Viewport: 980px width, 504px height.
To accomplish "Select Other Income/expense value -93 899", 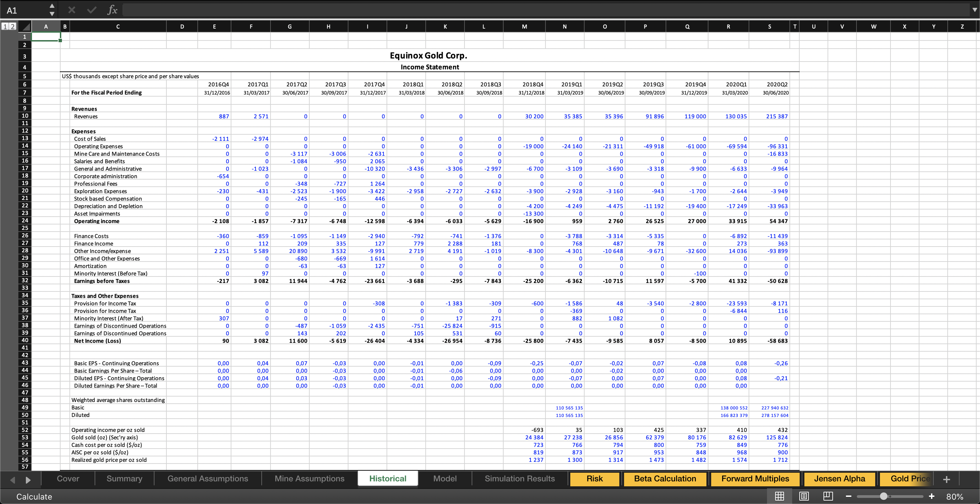I will 778,251.
